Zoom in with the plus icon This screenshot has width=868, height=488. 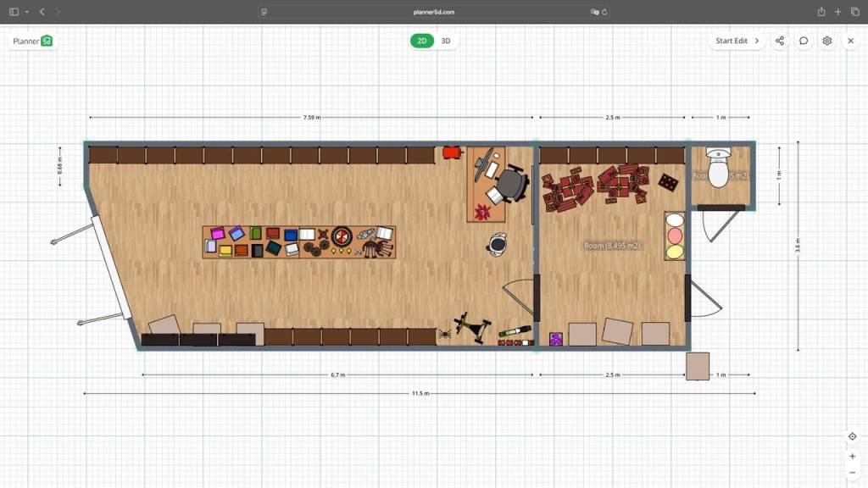[x=852, y=457]
